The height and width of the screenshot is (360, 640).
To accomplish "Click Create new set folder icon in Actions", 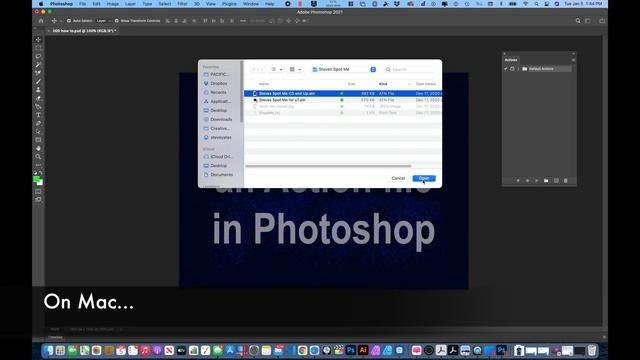I will click(546, 180).
